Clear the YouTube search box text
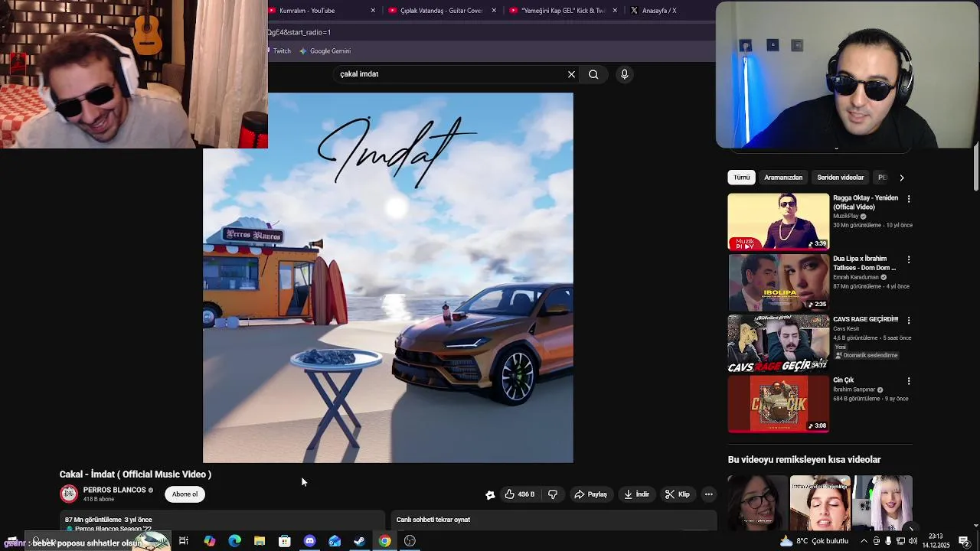Viewport: 980px width, 551px height. [571, 74]
